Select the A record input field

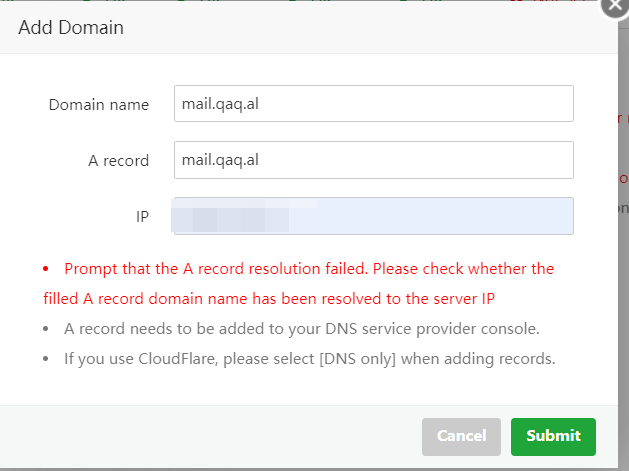pos(373,160)
